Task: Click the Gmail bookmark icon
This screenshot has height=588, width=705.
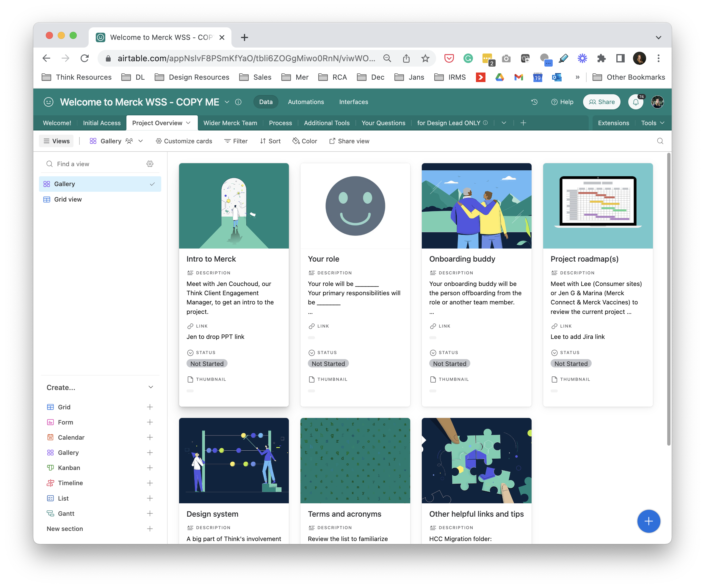Action: (x=518, y=77)
